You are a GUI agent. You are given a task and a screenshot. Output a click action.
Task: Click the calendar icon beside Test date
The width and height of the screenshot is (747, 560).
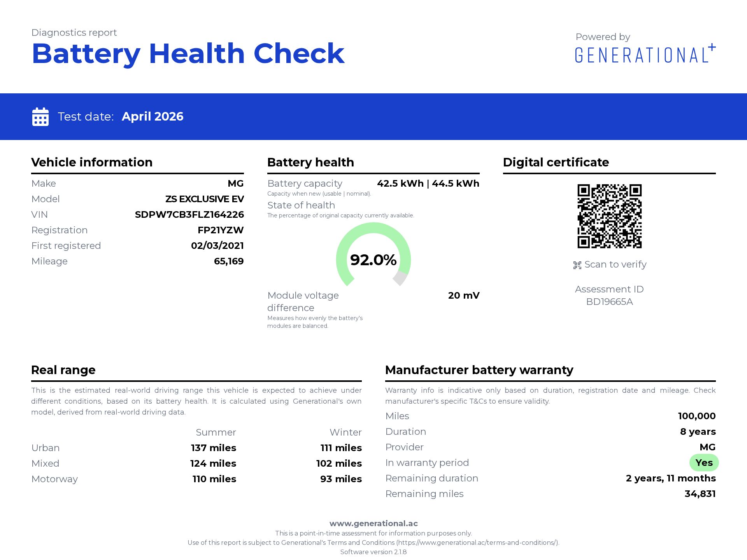[x=40, y=116]
